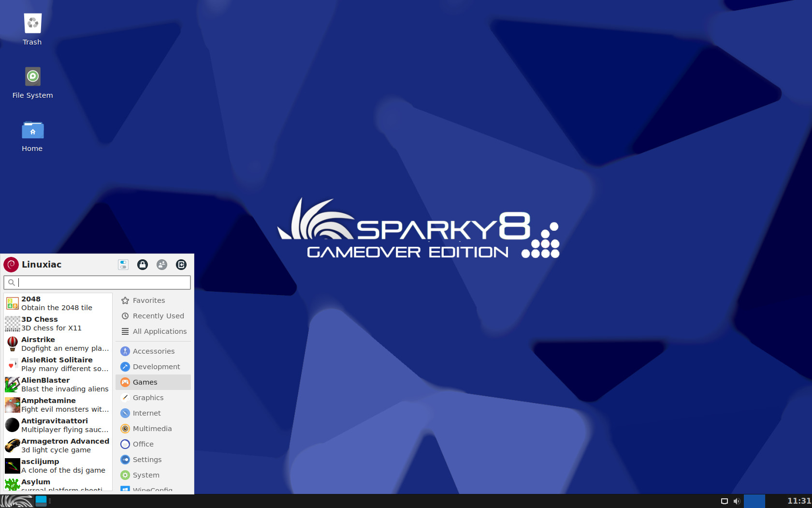The image size is (812, 508).
Task: Click the 11:31 clock
Action: pyautogui.click(x=799, y=501)
